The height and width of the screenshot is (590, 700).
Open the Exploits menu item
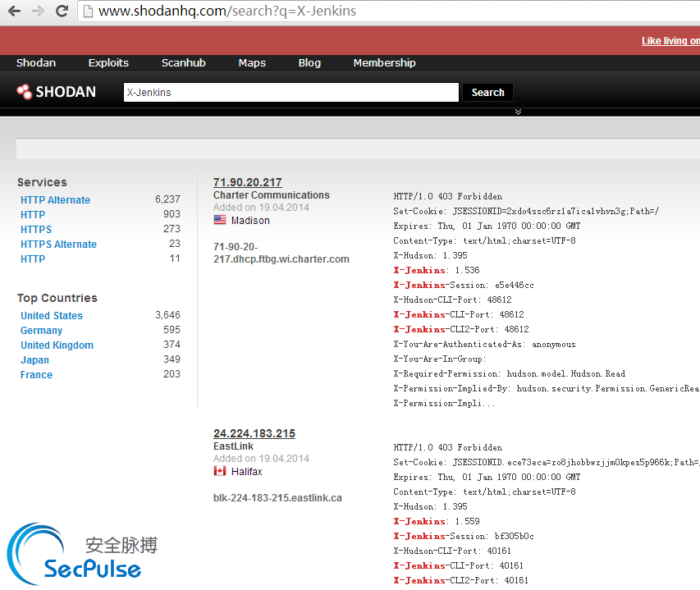108,63
